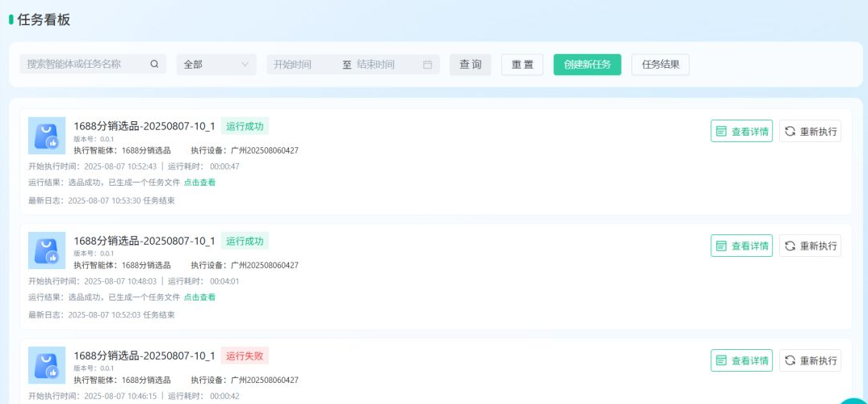Expand the 全部 status dropdown

[216, 65]
